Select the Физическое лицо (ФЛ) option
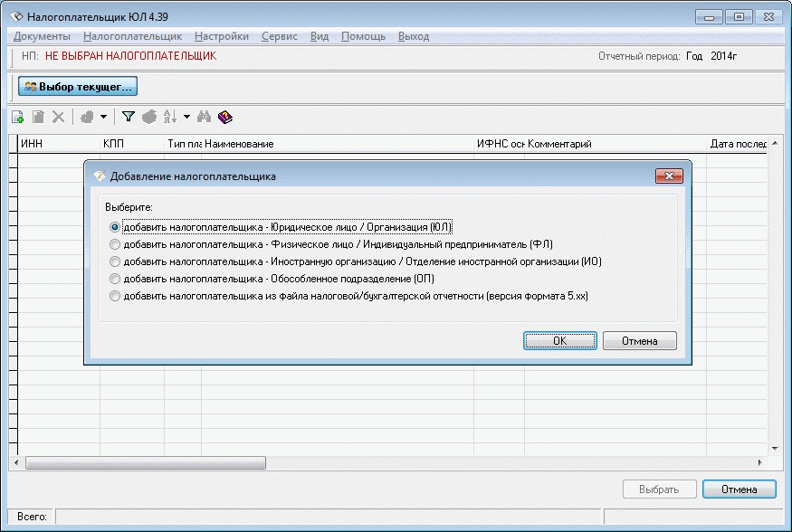 point(114,244)
